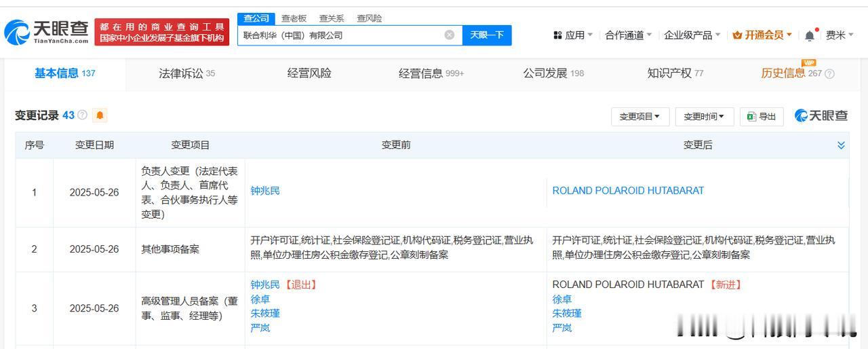Open 朱筱瑾 link in 变更前 column

click(x=265, y=314)
